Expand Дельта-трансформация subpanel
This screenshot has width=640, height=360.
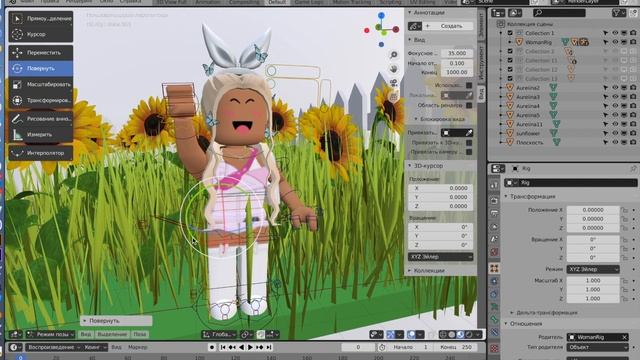[x=546, y=313]
